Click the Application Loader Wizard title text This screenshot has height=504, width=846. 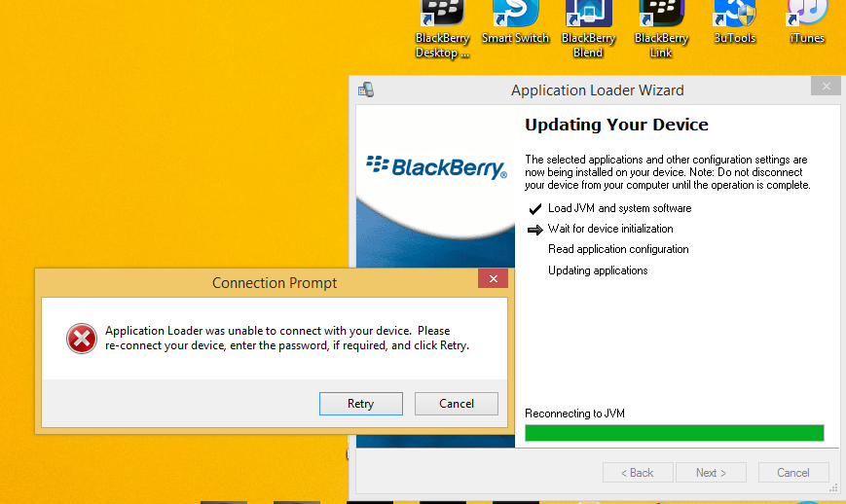tap(598, 90)
